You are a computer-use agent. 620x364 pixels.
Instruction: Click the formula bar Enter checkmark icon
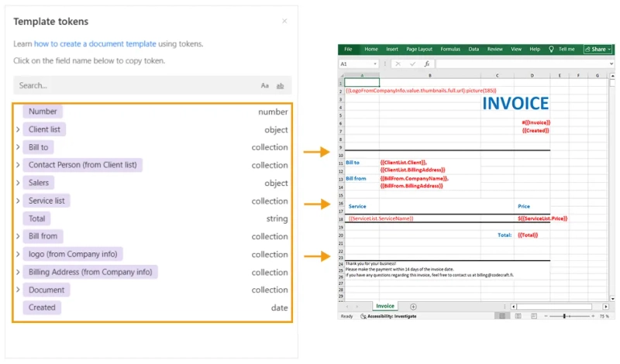[x=412, y=64]
